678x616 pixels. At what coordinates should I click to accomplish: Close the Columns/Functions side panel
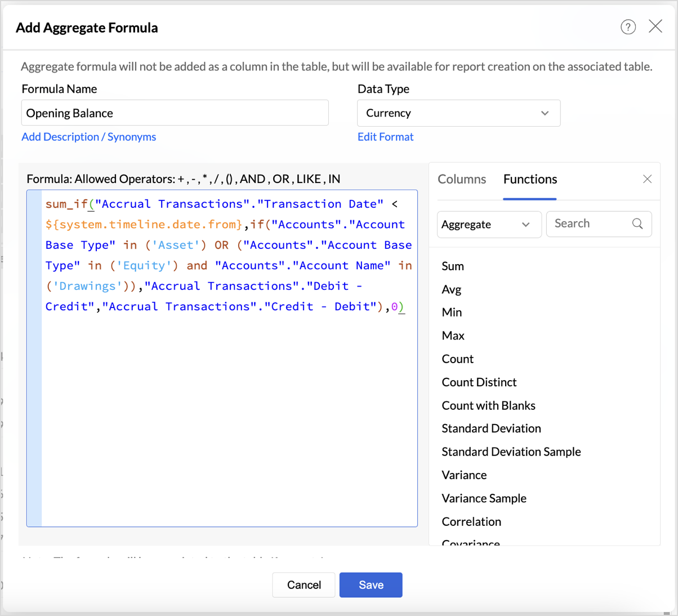point(647,179)
